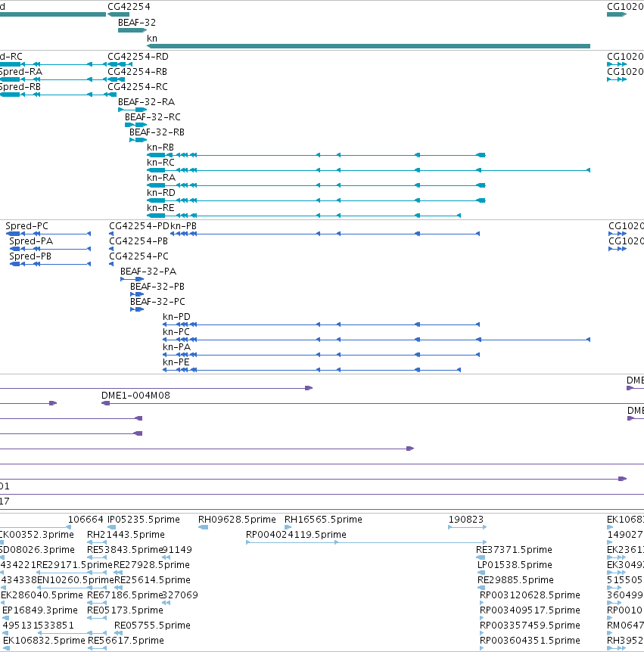Select clone DME1-004M08
The image size is (644, 652).
tap(373, 403)
